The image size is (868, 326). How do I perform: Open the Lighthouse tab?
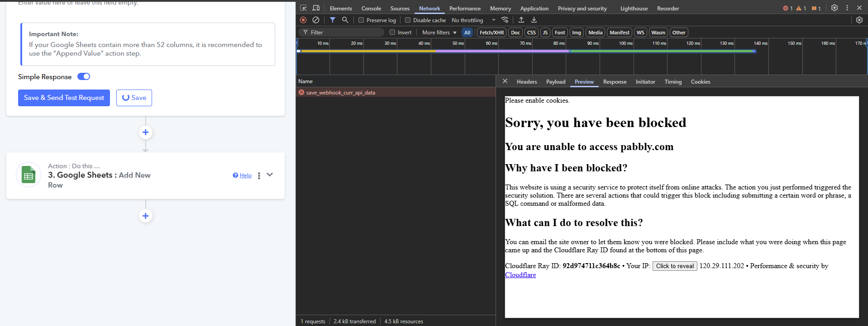pos(634,9)
